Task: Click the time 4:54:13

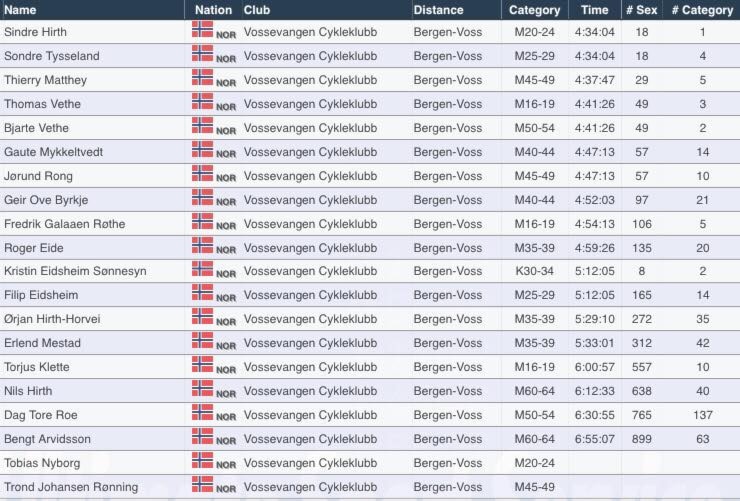Action: click(595, 224)
